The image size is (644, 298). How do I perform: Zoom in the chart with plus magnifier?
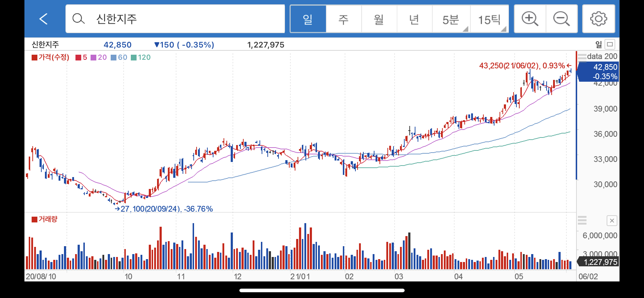[530, 19]
